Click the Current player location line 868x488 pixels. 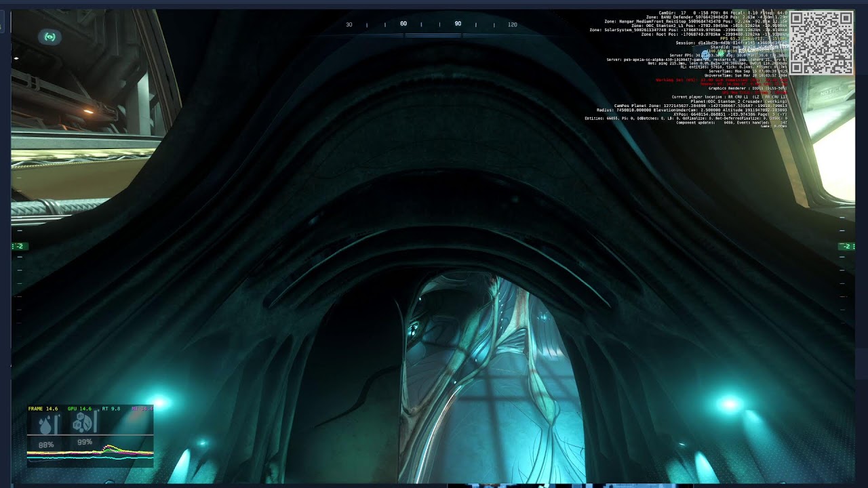coord(729,97)
